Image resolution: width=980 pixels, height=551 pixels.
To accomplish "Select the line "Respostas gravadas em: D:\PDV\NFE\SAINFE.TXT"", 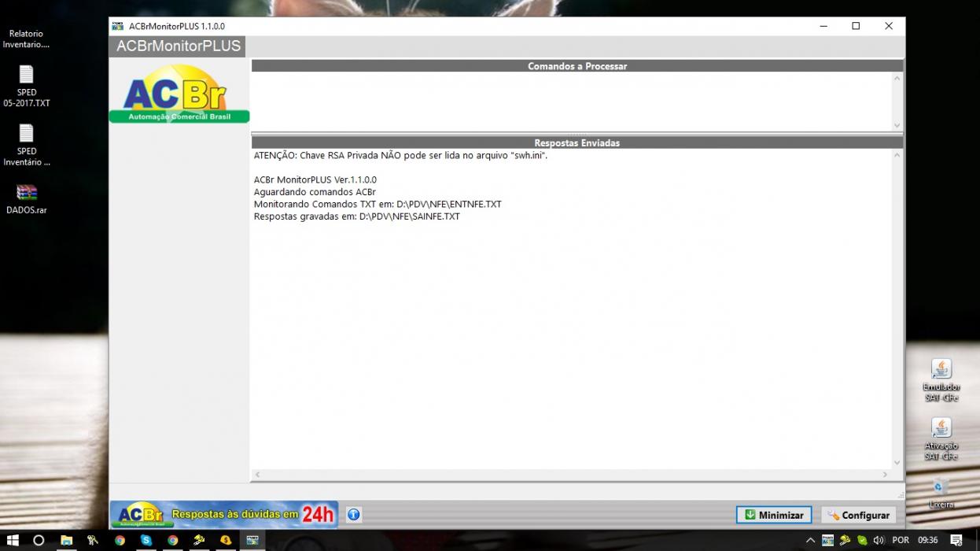I will [357, 216].
